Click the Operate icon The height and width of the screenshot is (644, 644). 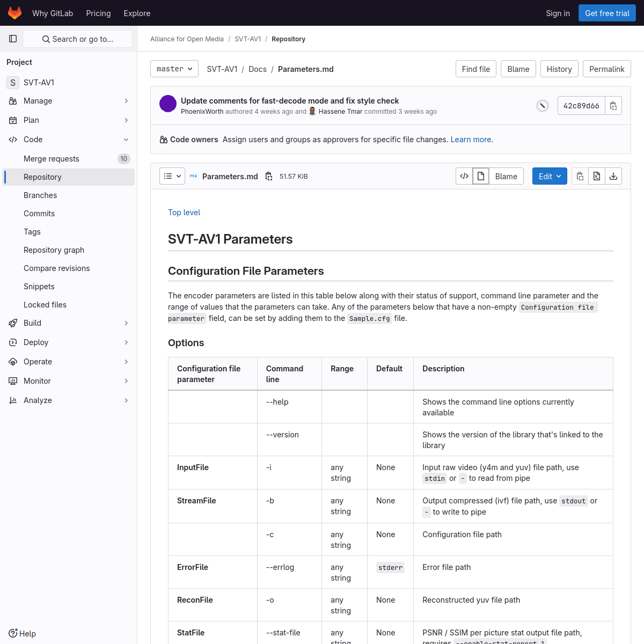coord(13,362)
